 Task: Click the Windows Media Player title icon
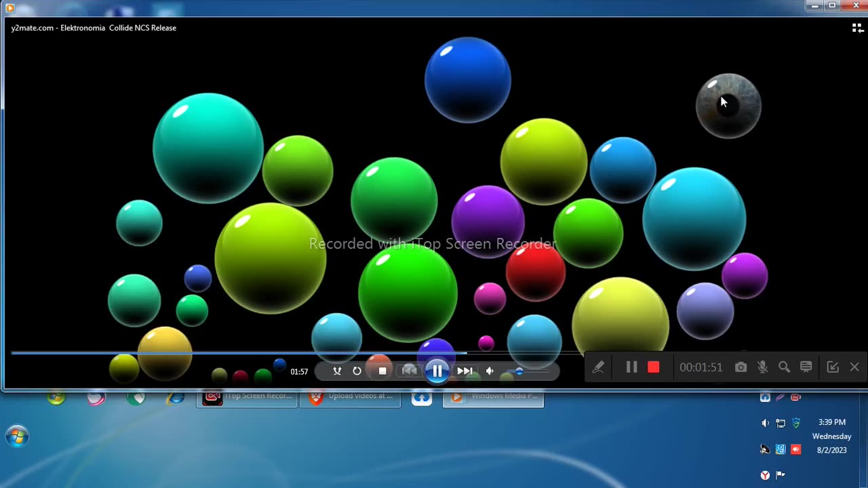tap(9, 7)
